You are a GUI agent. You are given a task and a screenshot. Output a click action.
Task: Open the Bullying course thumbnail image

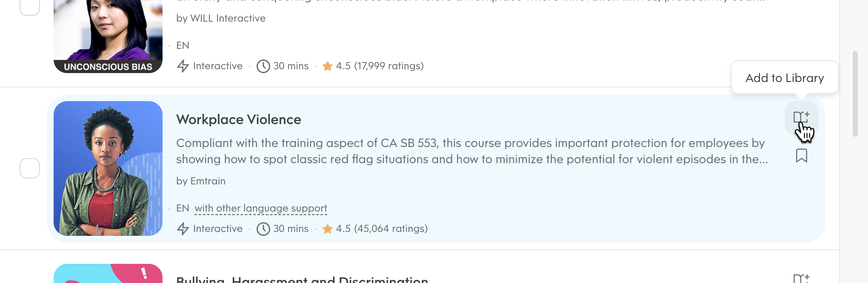108,274
